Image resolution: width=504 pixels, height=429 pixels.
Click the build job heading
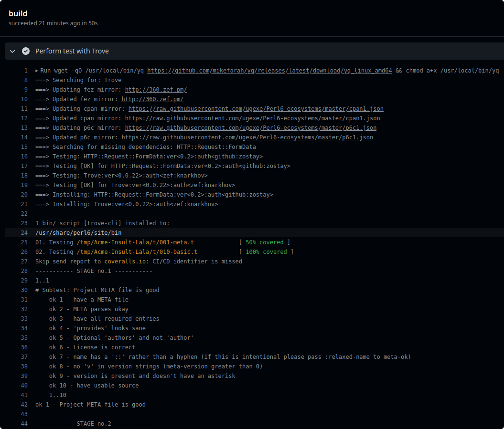pyautogui.click(x=18, y=13)
